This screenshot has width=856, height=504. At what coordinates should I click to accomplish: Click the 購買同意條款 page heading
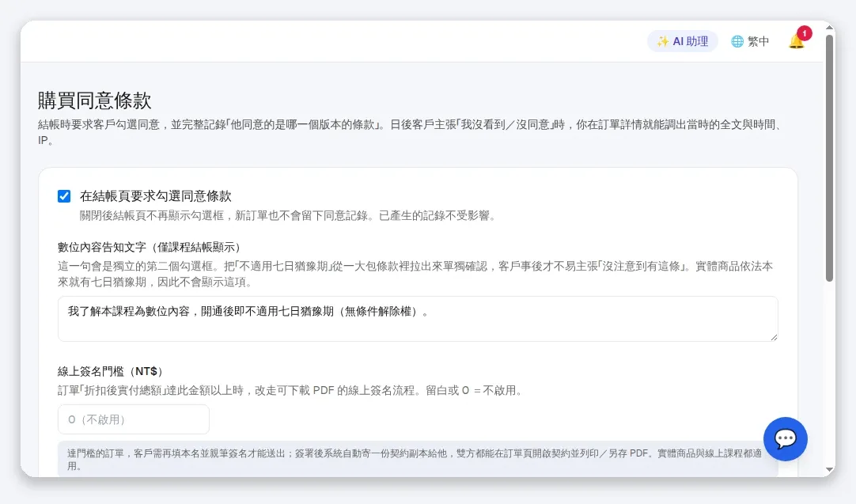(x=94, y=100)
